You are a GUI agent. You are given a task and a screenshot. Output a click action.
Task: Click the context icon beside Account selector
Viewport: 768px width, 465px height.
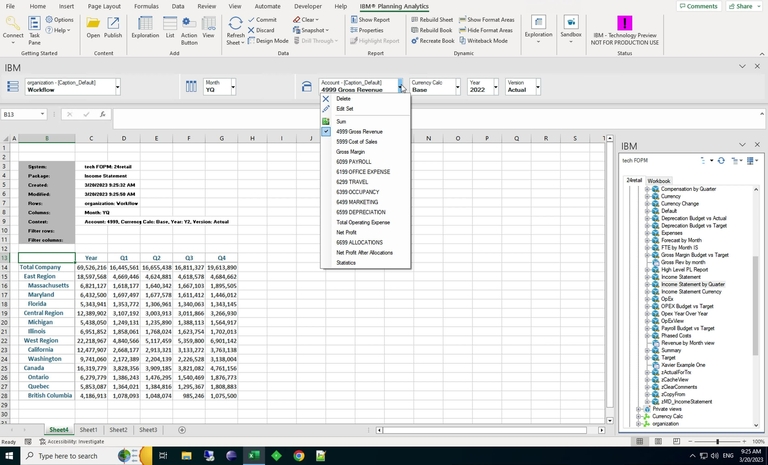tap(307, 87)
